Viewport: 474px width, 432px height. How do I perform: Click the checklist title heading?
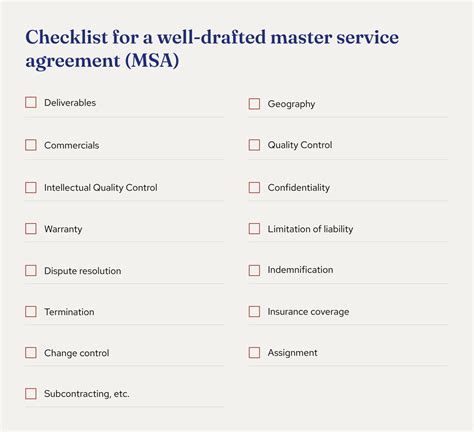212,49
